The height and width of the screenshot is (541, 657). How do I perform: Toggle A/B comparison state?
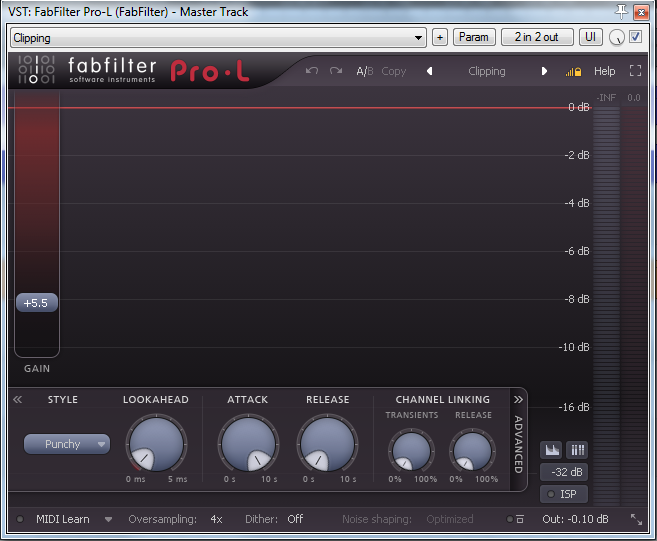pos(365,71)
